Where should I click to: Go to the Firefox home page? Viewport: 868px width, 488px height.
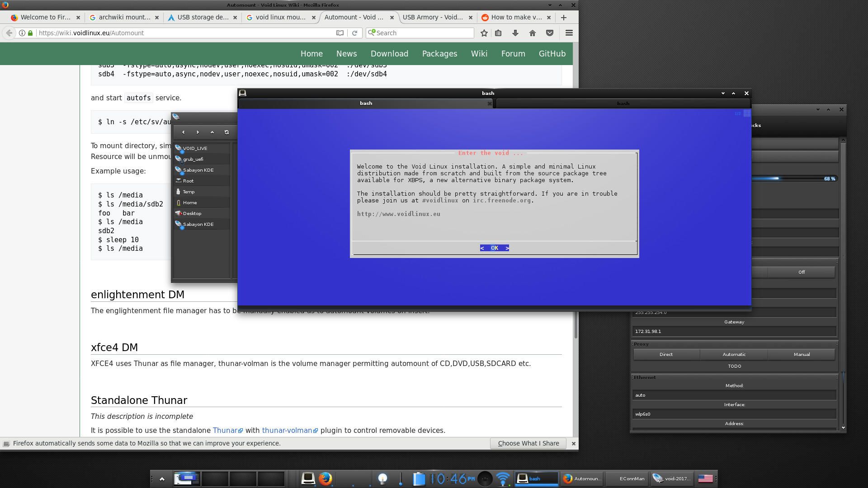click(x=533, y=33)
